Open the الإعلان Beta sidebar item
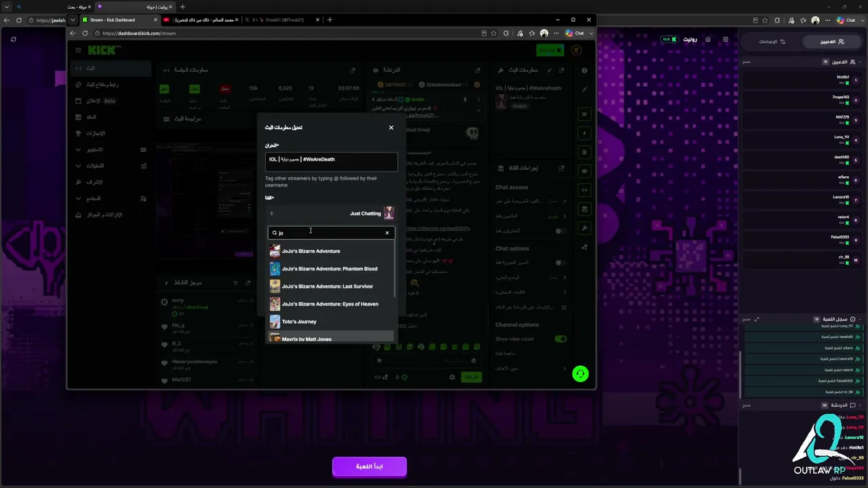The width and height of the screenshot is (868, 488). click(111, 101)
